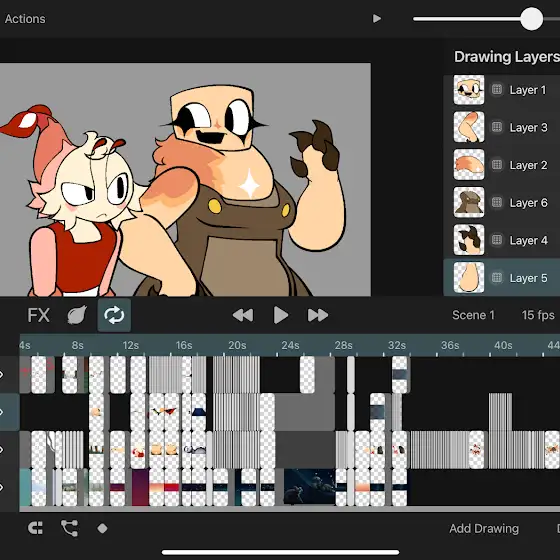Open the grid icon beside Layer 1
560x560 pixels.
pyautogui.click(x=497, y=89)
